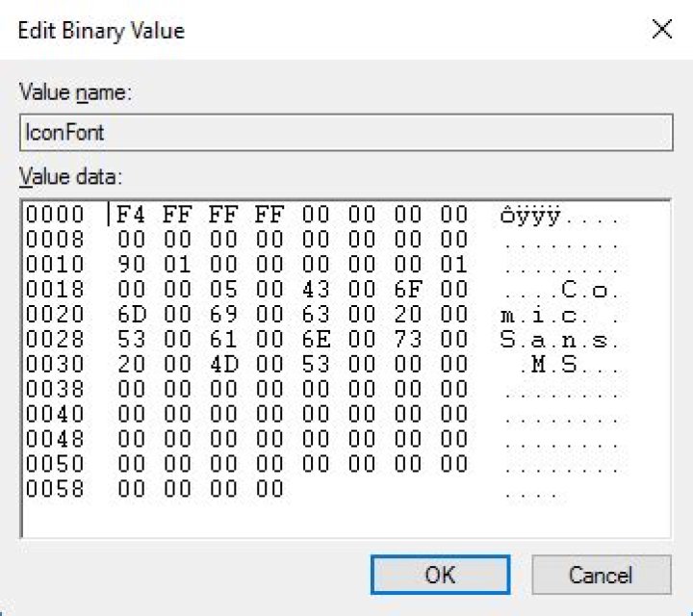Click the 'Value data:' label
693x616 pixels.
(70, 177)
